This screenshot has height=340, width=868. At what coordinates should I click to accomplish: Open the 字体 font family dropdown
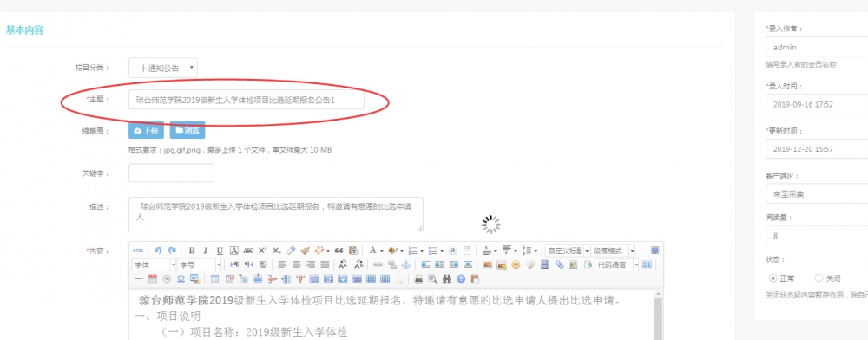[154, 265]
